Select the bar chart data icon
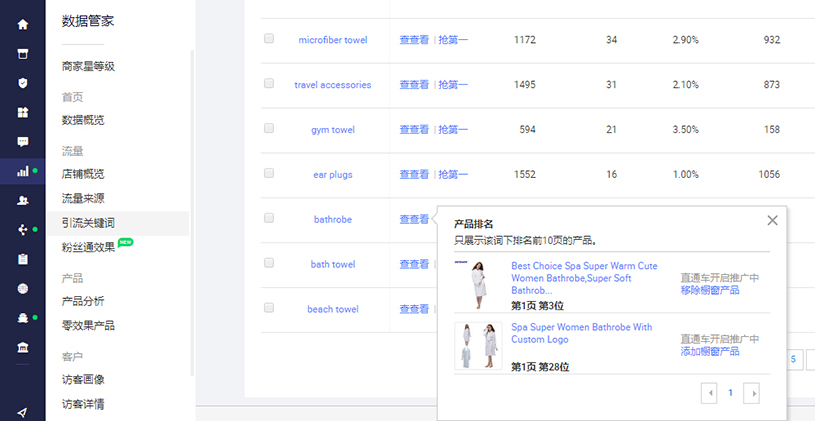The height and width of the screenshot is (421, 815). point(23,171)
